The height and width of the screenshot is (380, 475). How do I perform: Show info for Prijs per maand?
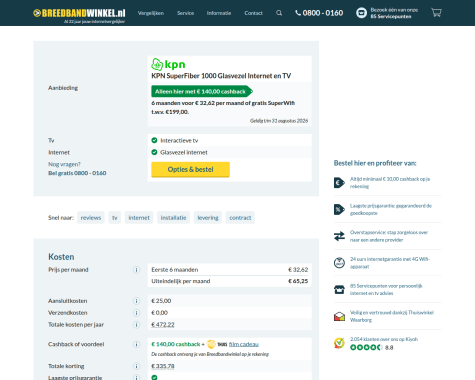pos(136,270)
